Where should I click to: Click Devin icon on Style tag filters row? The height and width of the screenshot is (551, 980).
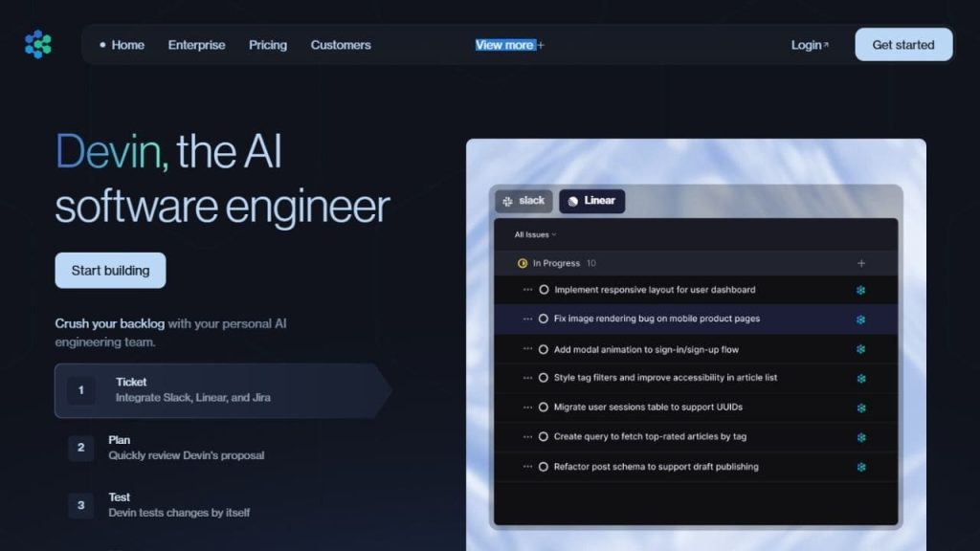[861, 379]
